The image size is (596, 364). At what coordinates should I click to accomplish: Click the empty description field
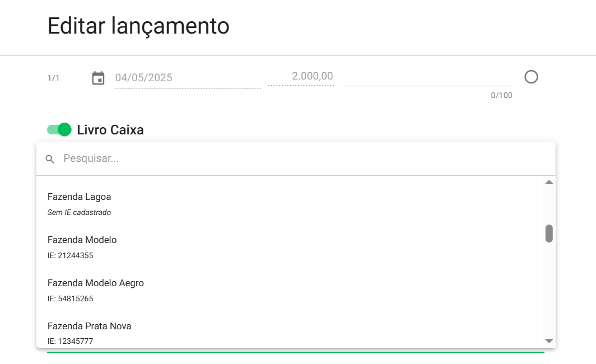click(x=426, y=77)
